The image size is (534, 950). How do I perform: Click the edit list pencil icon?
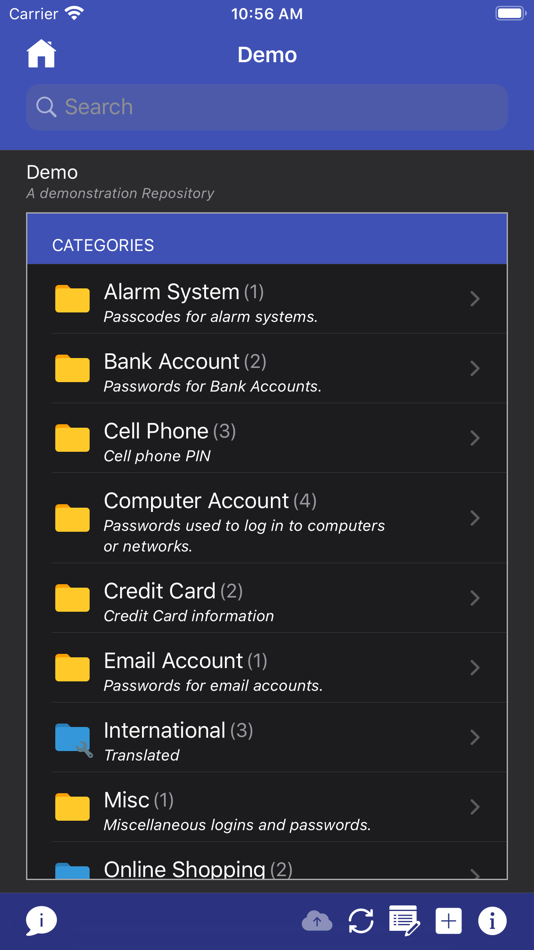[x=404, y=920]
